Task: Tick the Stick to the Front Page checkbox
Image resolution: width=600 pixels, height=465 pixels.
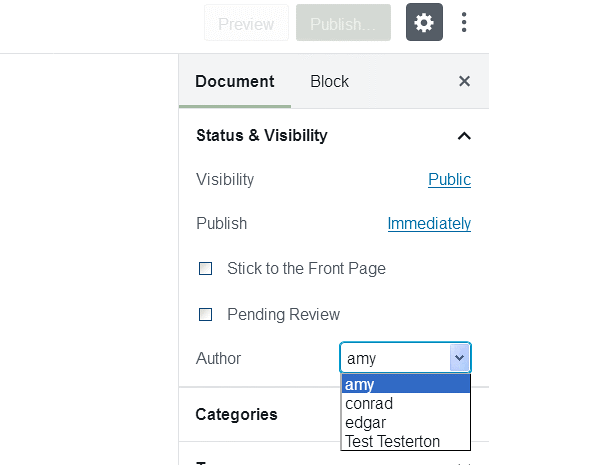Action: (x=206, y=269)
